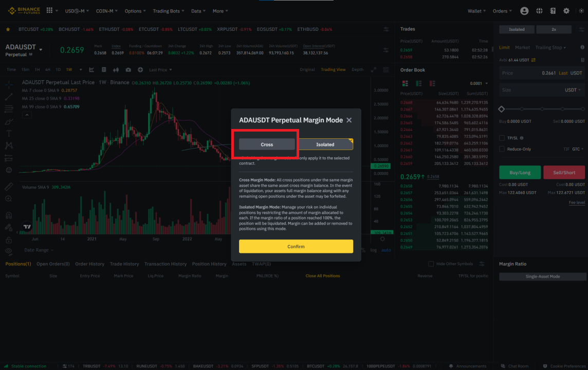Open chart indicators icon in toolbar

91,70
